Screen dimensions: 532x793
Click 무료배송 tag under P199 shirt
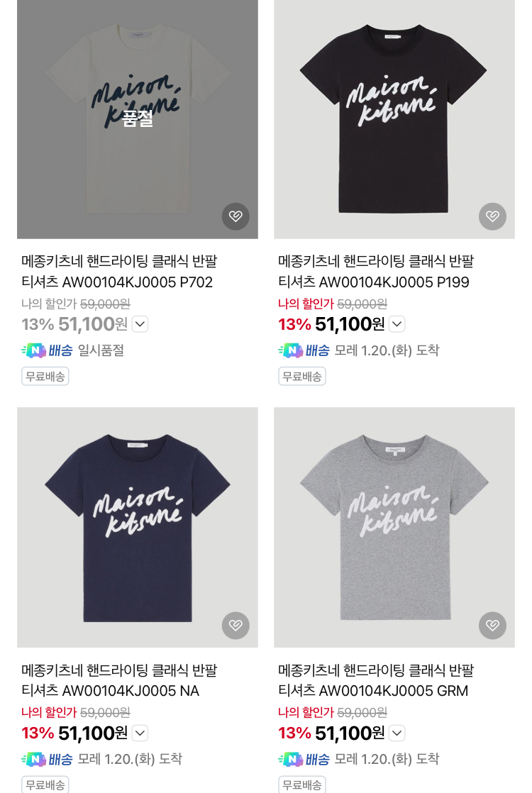tap(301, 376)
